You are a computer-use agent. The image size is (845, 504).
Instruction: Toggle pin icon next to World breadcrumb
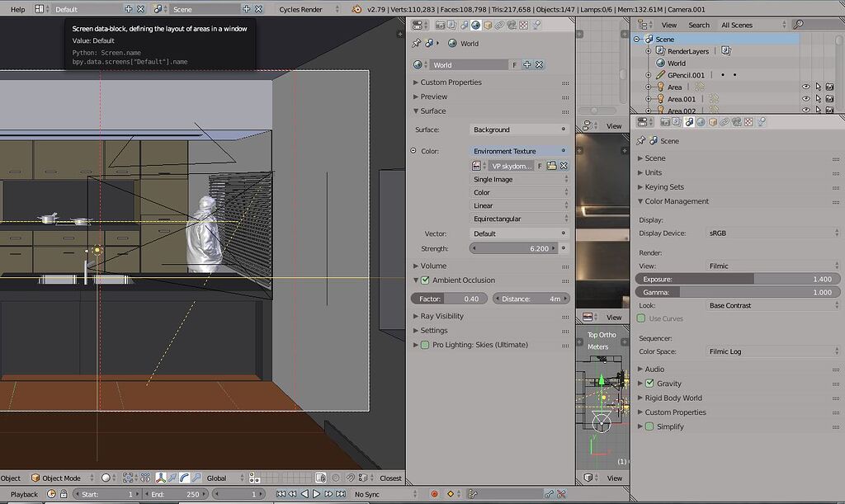(416, 43)
